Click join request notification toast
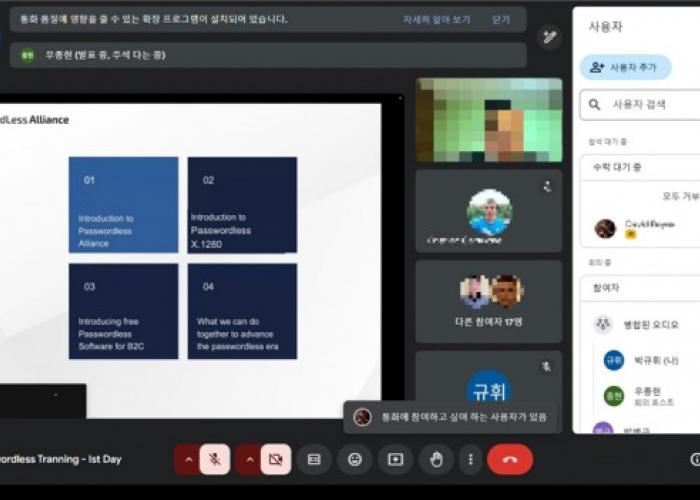This screenshot has width=700, height=500. click(x=453, y=417)
